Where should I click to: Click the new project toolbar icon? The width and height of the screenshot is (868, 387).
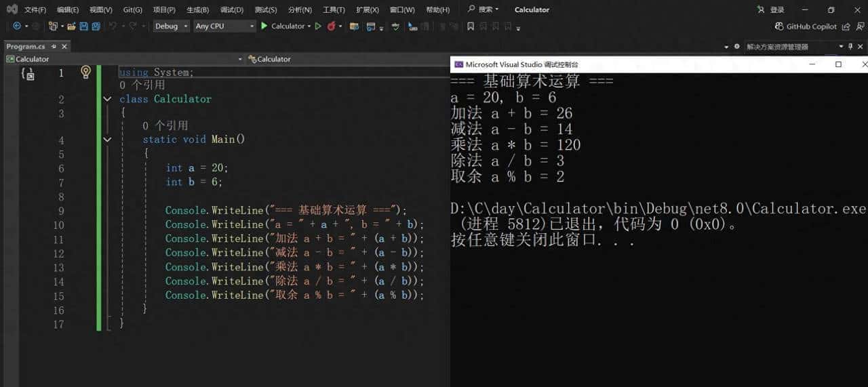(53, 26)
